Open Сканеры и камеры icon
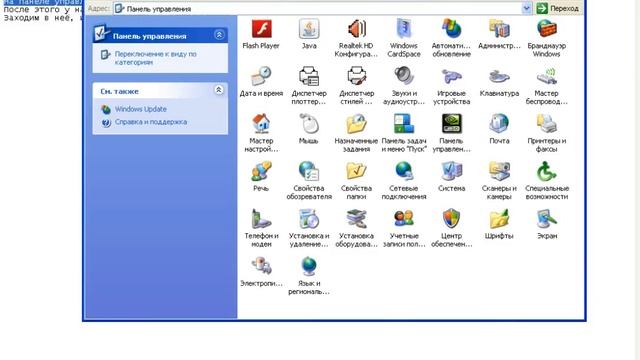 (499, 171)
